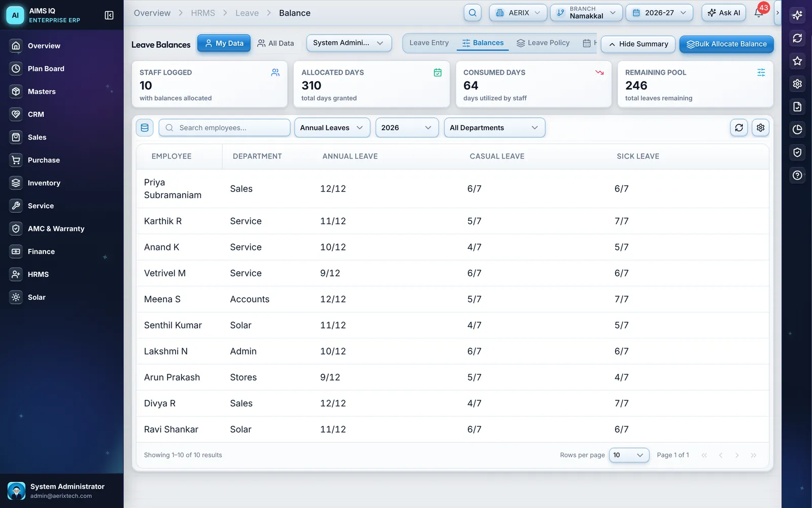Hide the summary cards

pyautogui.click(x=638, y=44)
